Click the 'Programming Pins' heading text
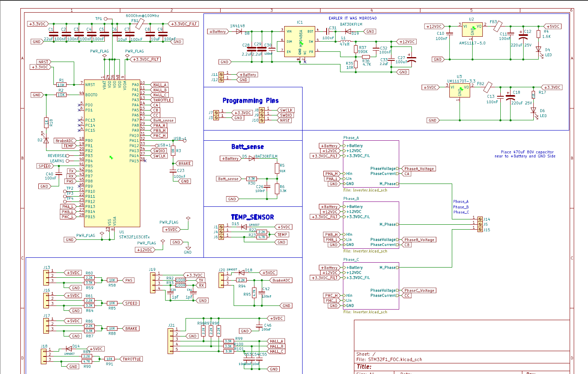This screenshot has width=588, height=374. coord(250,100)
